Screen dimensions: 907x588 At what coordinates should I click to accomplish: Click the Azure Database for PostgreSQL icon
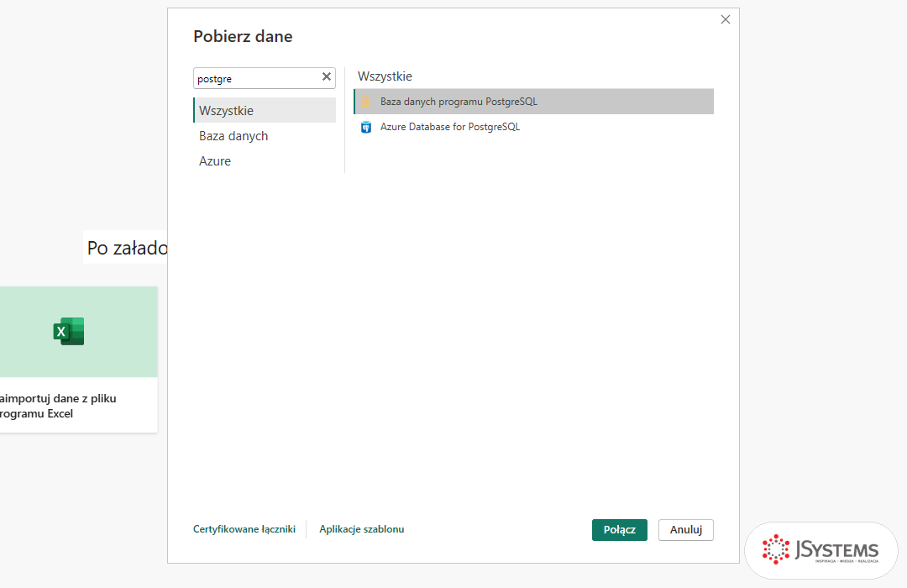(x=365, y=128)
